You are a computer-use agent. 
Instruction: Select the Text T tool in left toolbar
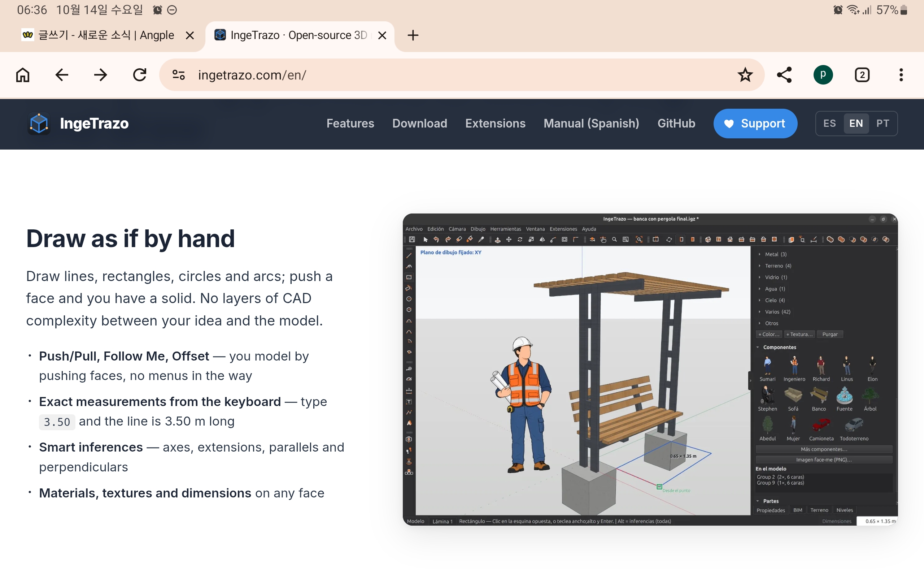click(x=409, y=402)
